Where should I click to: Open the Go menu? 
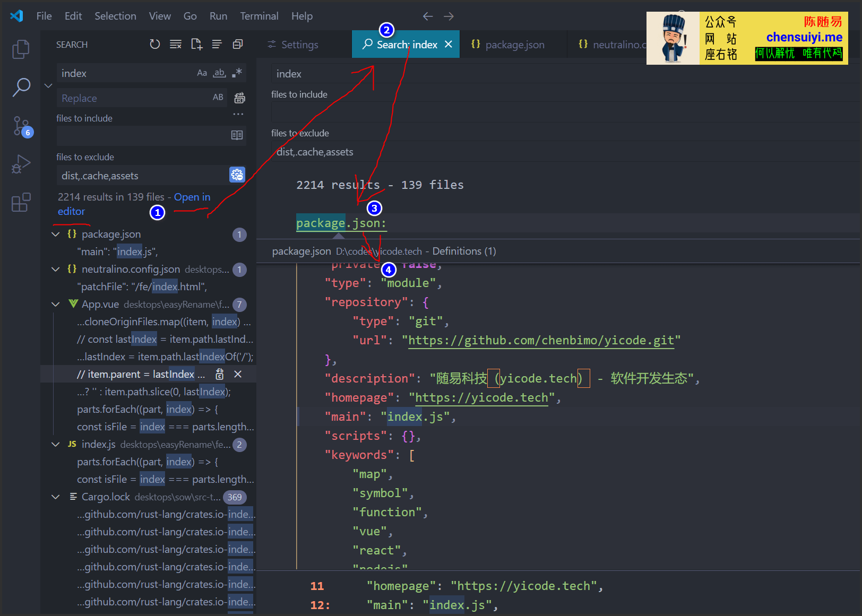[190, 16]
